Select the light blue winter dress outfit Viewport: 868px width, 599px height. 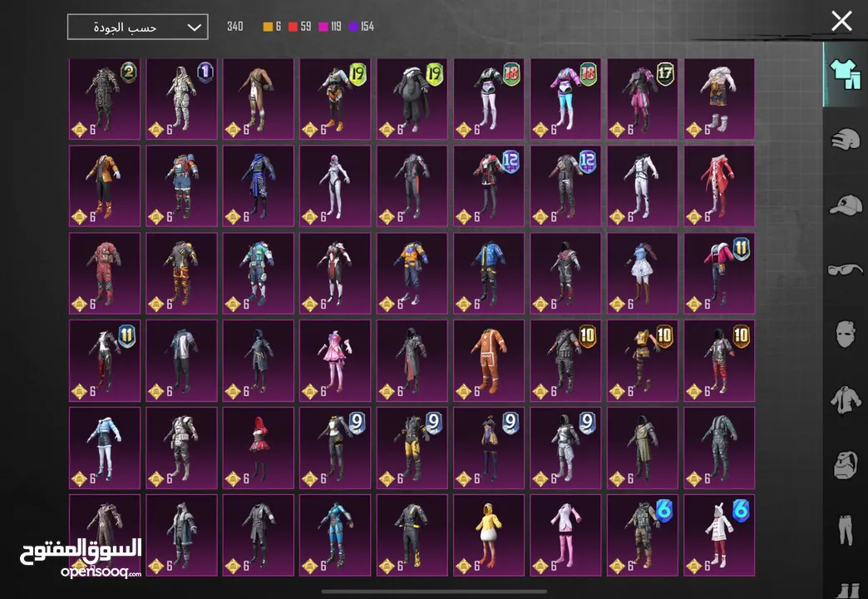(105, 448)
